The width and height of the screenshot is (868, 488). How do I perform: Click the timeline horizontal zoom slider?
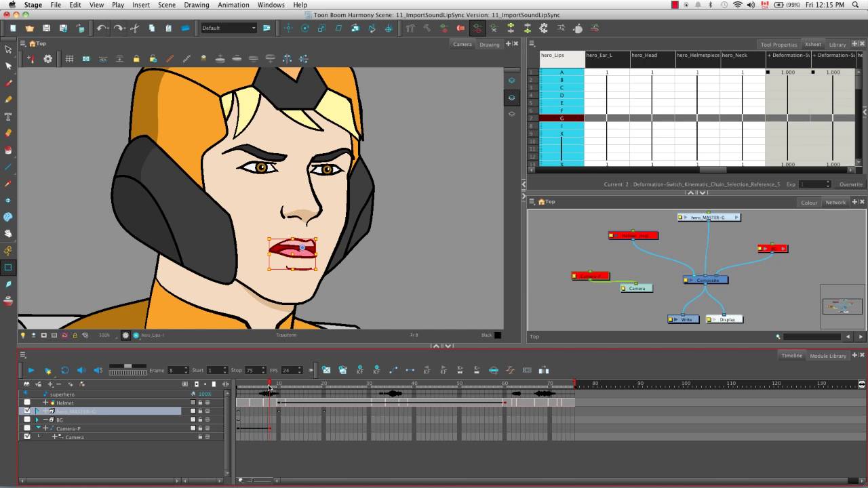click(x=252, y=480)
